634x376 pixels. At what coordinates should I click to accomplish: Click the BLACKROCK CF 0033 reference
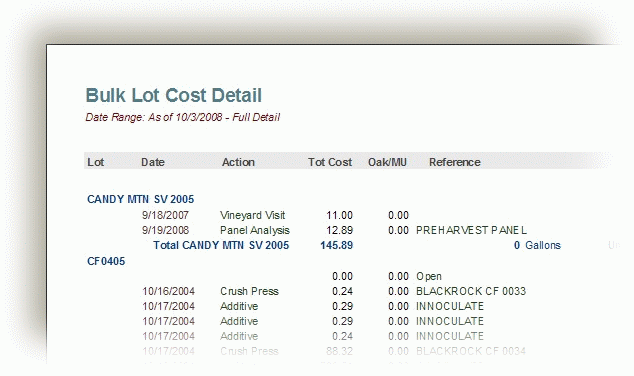point(471,291)
